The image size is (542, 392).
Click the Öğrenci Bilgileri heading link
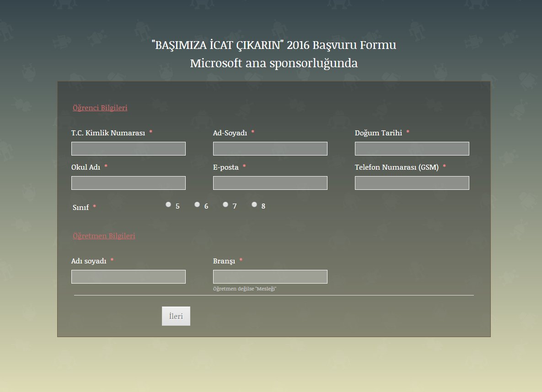[100, 107]
